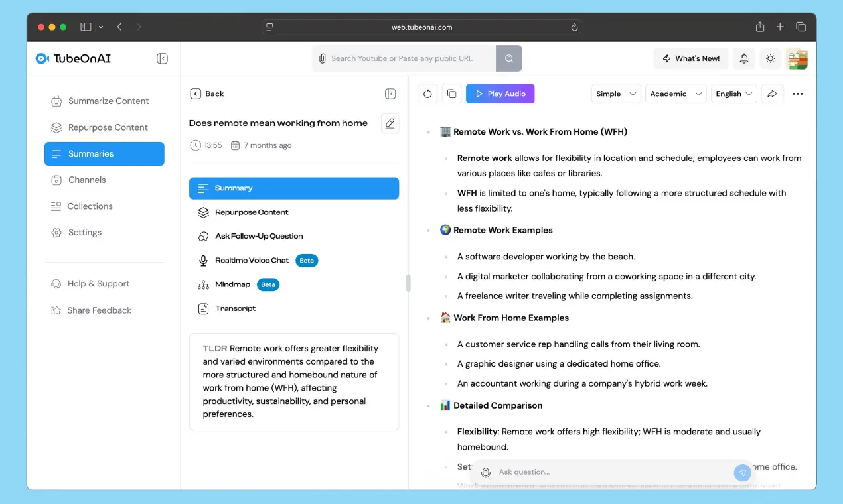Viewport: 843px width, 504px height.
Task: Open the Transcript tab
Action: tap(235, 308)
